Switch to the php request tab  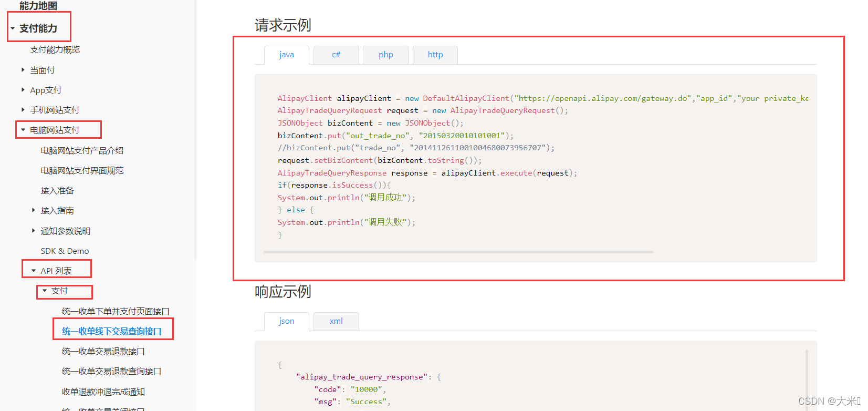pos(386,55)
